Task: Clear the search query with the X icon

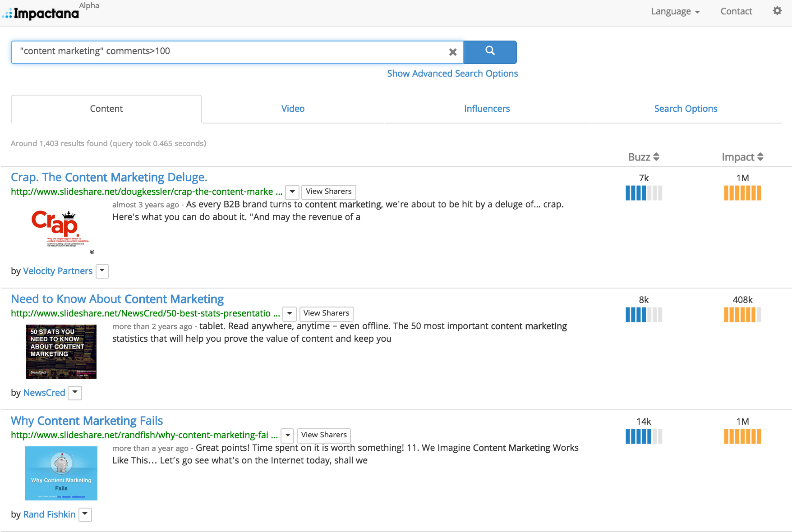Action: tap(453, 52)
